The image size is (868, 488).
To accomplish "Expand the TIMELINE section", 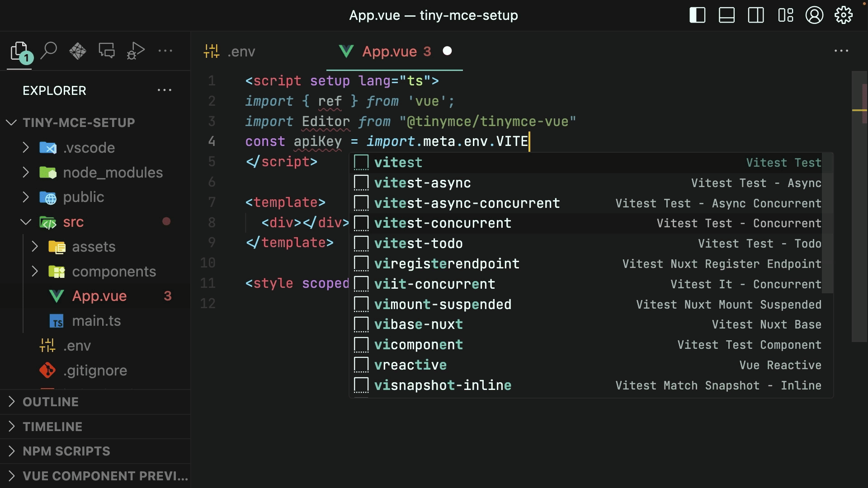I will point(95,427).
